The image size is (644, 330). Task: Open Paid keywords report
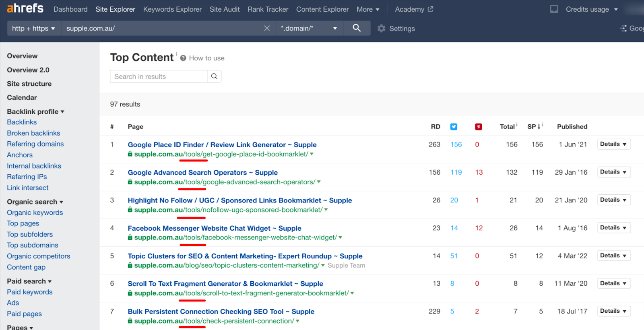[x=30, y=292]
